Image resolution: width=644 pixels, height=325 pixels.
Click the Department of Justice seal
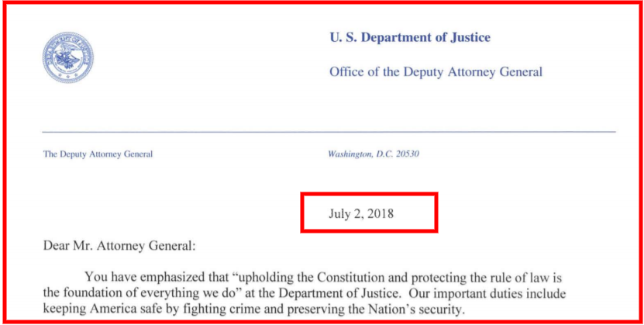pyautogui.click(x=67, y=57)
